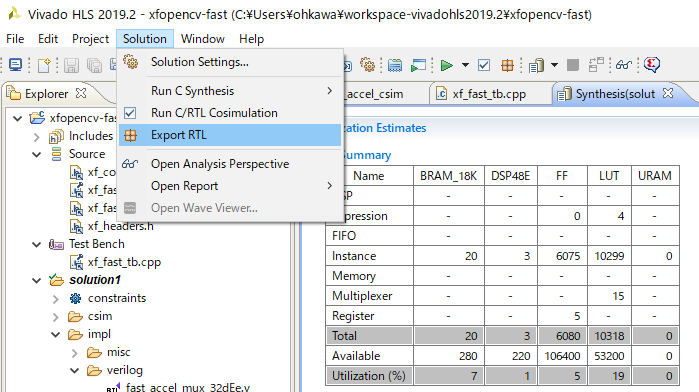Open Run C Synthesis submenu
Viewport: 699px width, 392px height.
coord(230,91)
